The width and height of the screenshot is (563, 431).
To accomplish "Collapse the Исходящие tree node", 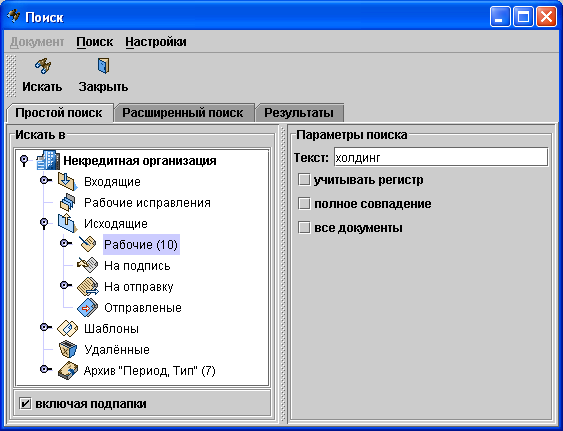I will click(x=44, y=224).
